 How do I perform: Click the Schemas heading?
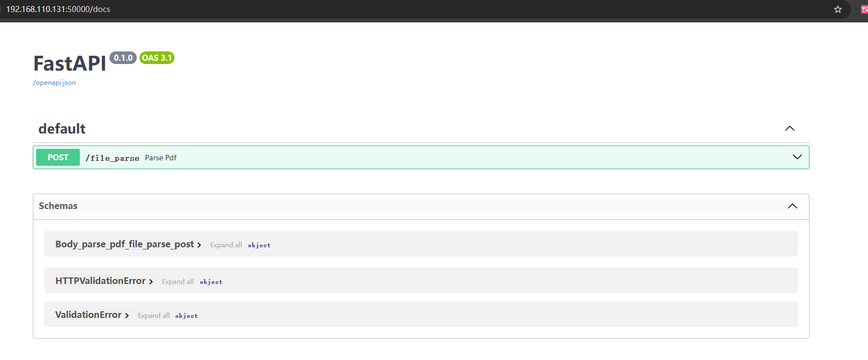[58, 206]
